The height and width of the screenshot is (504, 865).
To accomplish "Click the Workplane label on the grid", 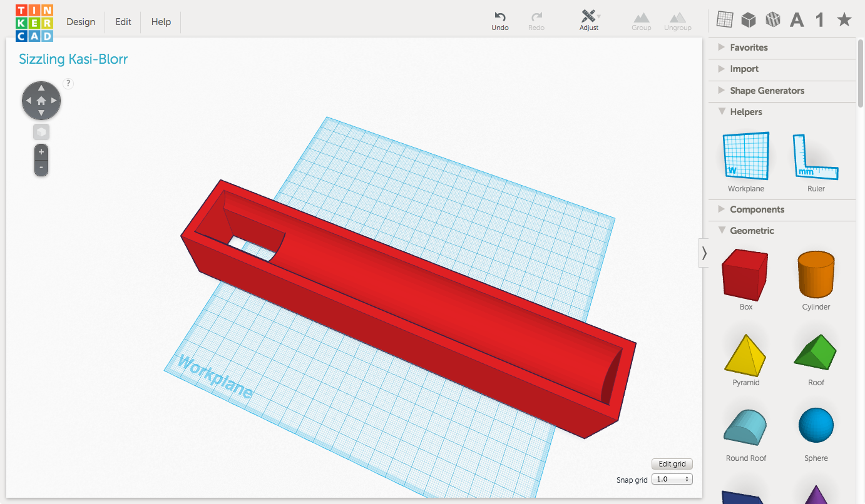I will pyautogui.click(x=215, y=376).
